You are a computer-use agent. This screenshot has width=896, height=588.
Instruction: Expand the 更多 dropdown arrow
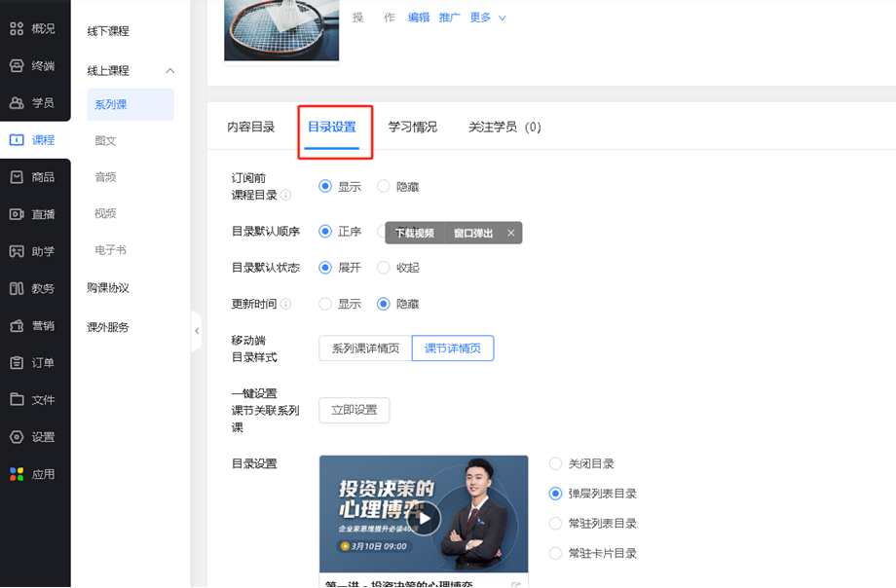(x=503, y=18)
